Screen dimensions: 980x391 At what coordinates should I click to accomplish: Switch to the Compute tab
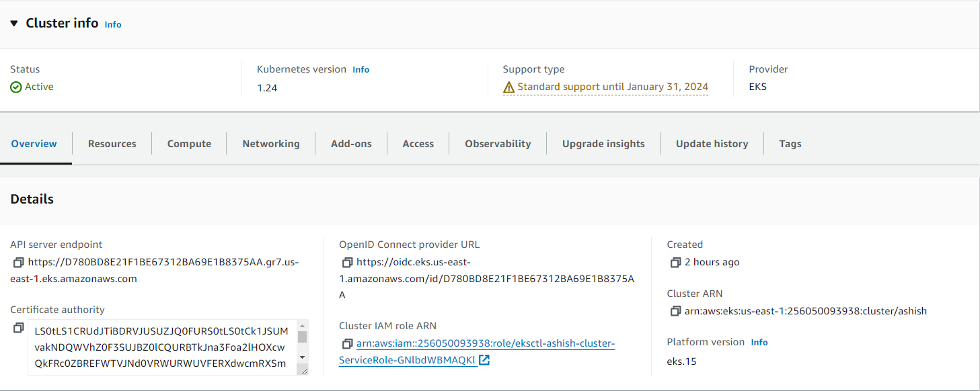tap(189, 144)
